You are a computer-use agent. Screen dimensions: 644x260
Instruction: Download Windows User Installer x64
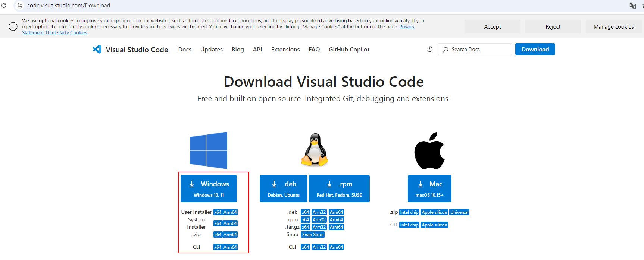point(218,212)
